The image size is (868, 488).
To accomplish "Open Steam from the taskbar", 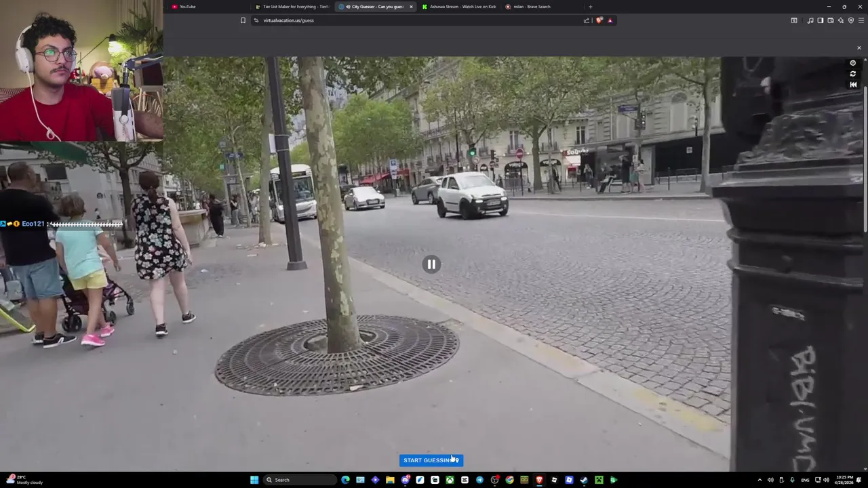I will click(x=584, y=480).
